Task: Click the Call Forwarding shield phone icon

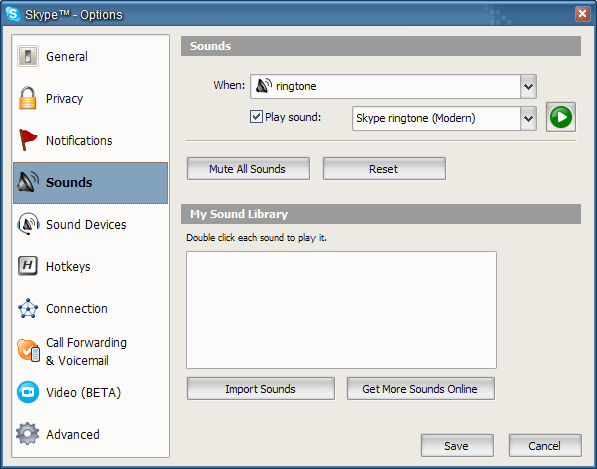Action: pos(28,350)
